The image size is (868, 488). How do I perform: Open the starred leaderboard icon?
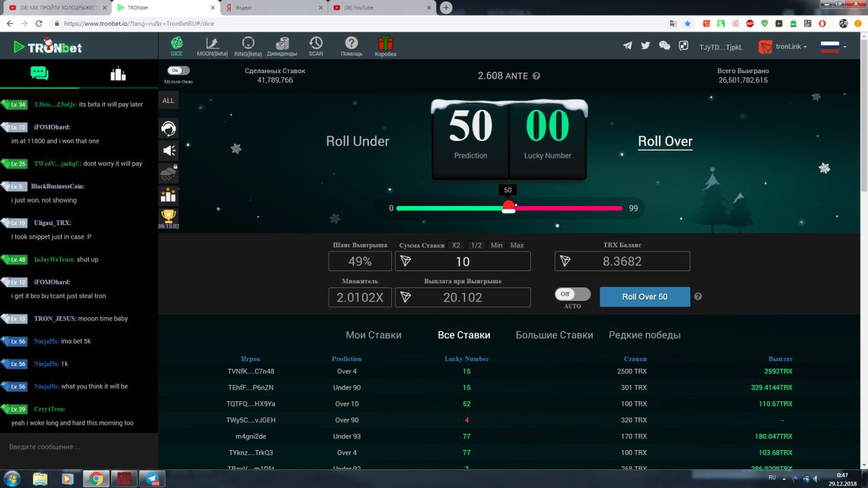pos(168,195)
